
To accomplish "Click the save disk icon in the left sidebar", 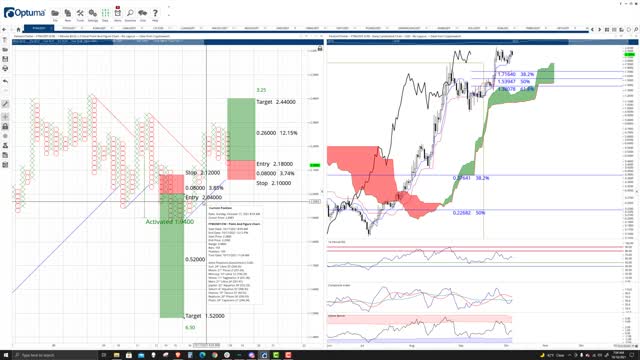I will 5,59.
